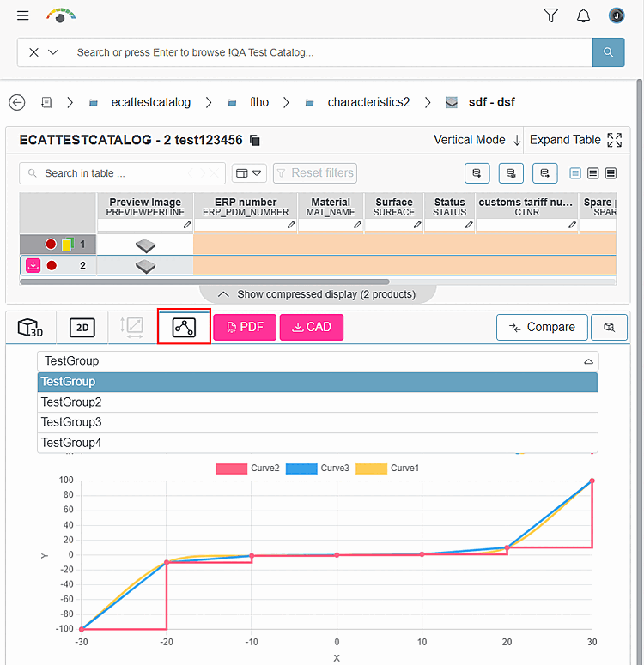Viewport: 644px width, 665px height.
Task: Click the pink download icon in row 2
Action: pyautogui.click(x=33, y=265)
